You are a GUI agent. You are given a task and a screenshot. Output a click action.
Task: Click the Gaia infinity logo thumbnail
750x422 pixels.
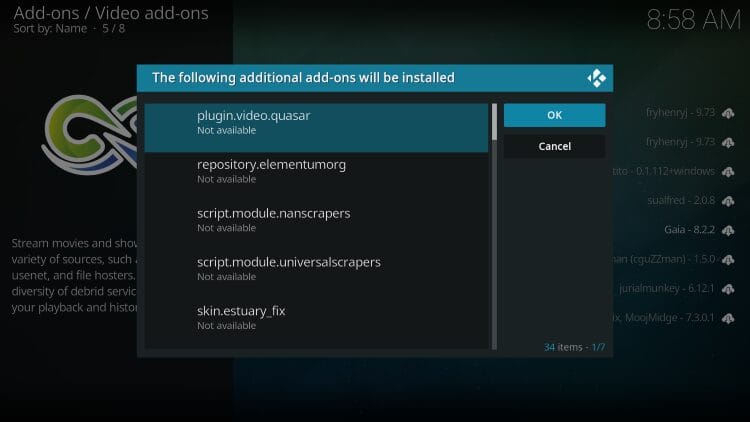[90, 134]
